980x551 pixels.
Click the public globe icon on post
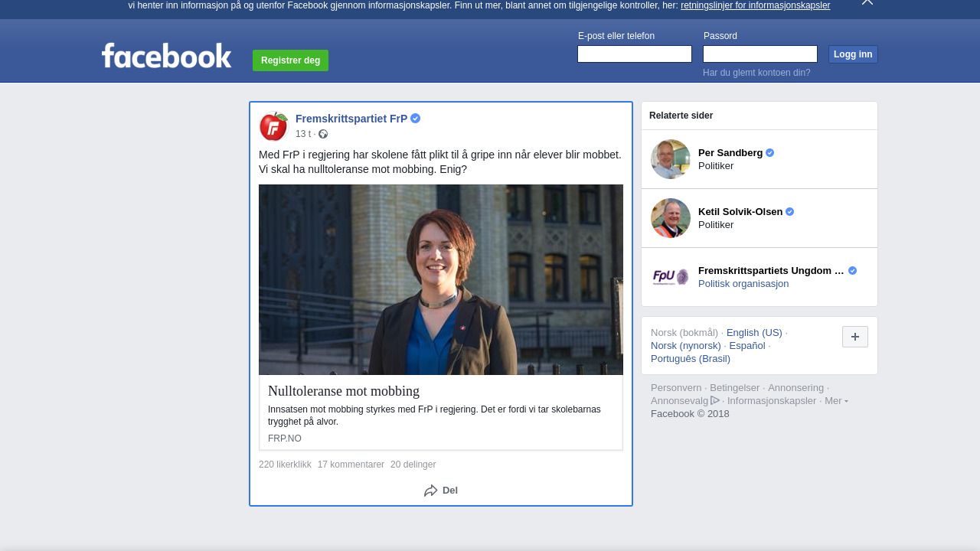click(323, 134)
